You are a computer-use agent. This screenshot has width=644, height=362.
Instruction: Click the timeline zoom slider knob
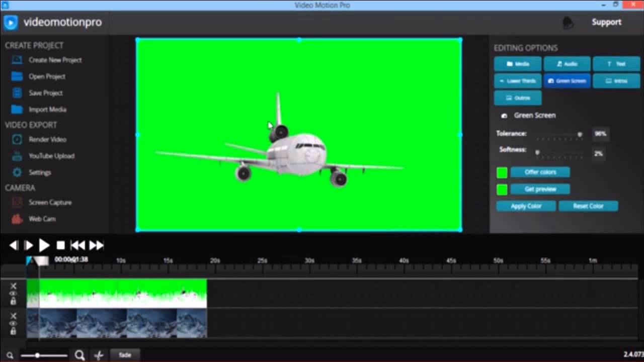pos(37,355)
